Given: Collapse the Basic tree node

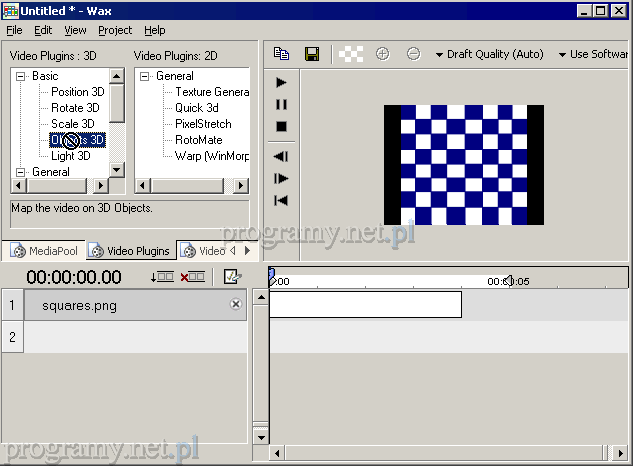Looking at the screenshot, I should click(20, 76).
